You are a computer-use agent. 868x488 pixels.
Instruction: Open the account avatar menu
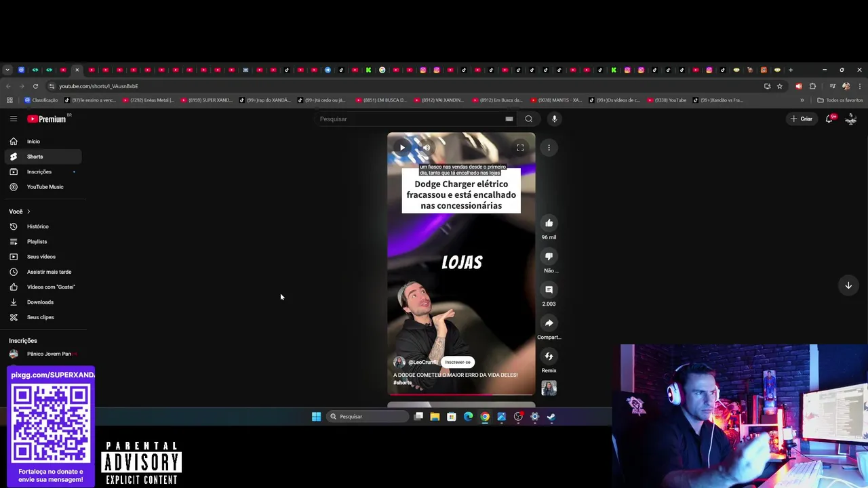(x=850, y=119)
